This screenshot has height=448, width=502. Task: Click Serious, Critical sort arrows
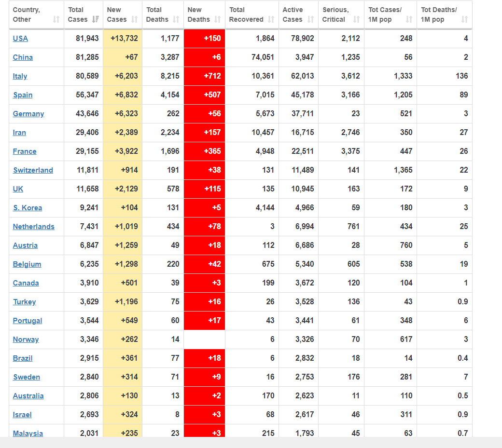pyautogui.click(x=356, y=20)
